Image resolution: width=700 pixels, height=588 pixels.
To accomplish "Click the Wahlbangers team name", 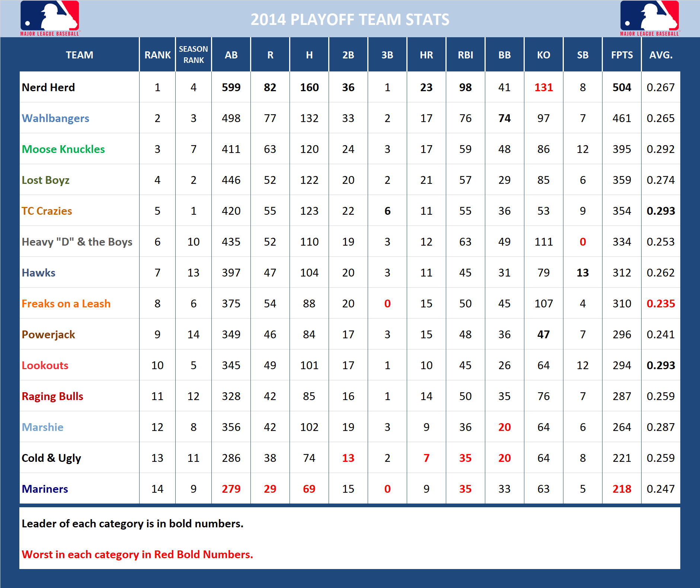I will [55, 118].
